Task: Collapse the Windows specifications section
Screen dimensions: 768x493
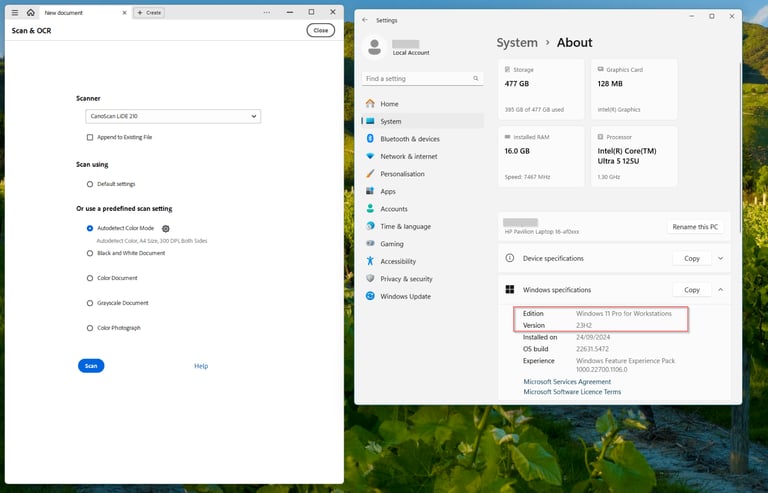Action: click(720, 290)
